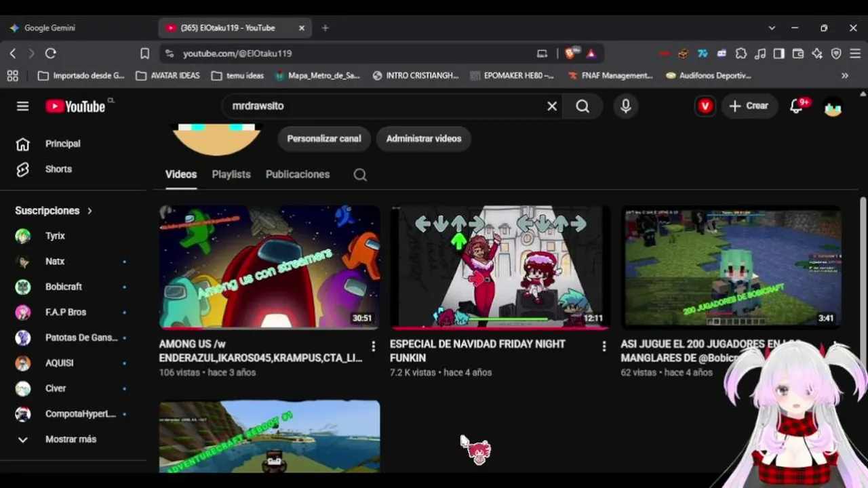The height and width of the screenshot is (488, 868).
Task: Play the Among Us con streamers thumbnail
Action: tap(270, 267)
